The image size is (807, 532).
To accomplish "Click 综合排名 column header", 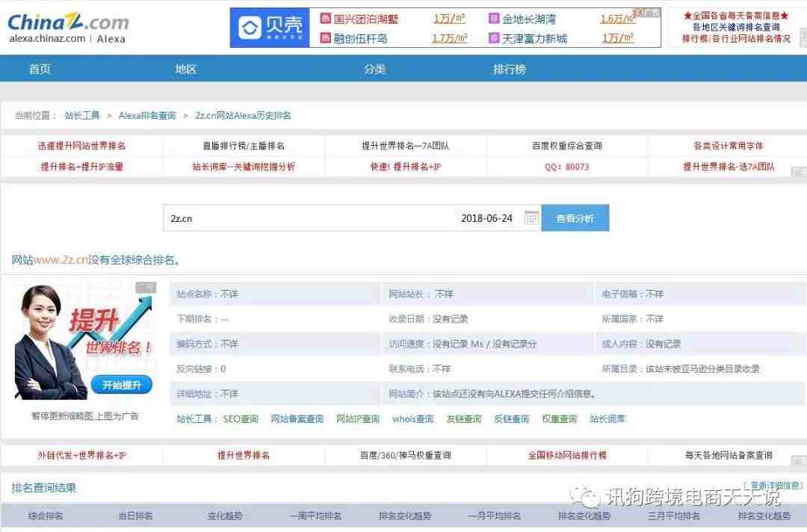I will coord(46,516).
